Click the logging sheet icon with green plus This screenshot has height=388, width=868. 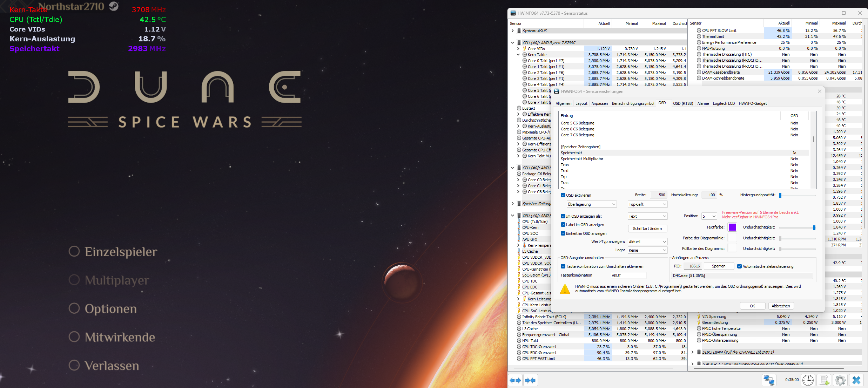pyautogui.click(x=824, y=380)
